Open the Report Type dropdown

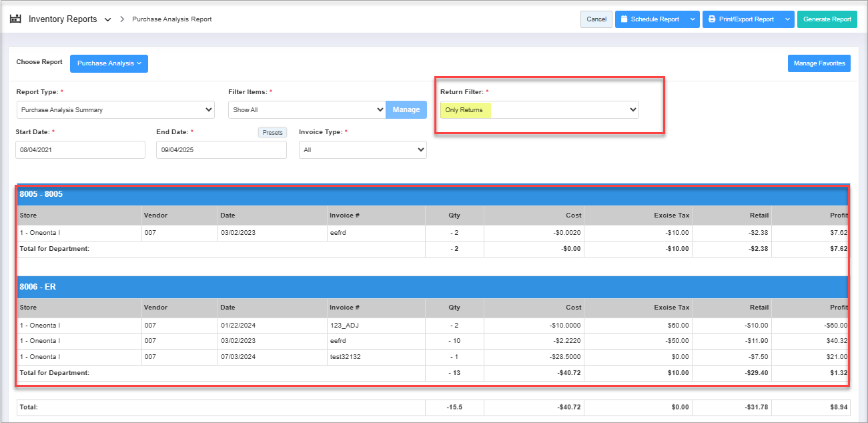115,109
